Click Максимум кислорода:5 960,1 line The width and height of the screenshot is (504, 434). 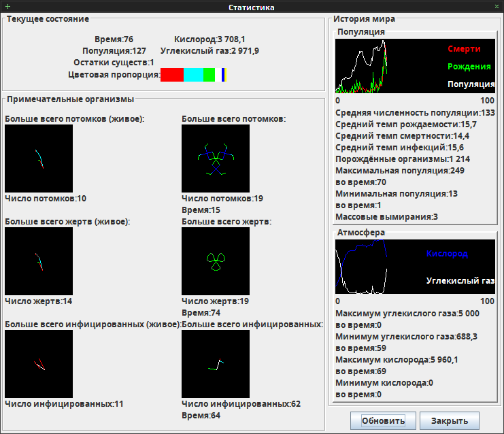tap(397, 360)
